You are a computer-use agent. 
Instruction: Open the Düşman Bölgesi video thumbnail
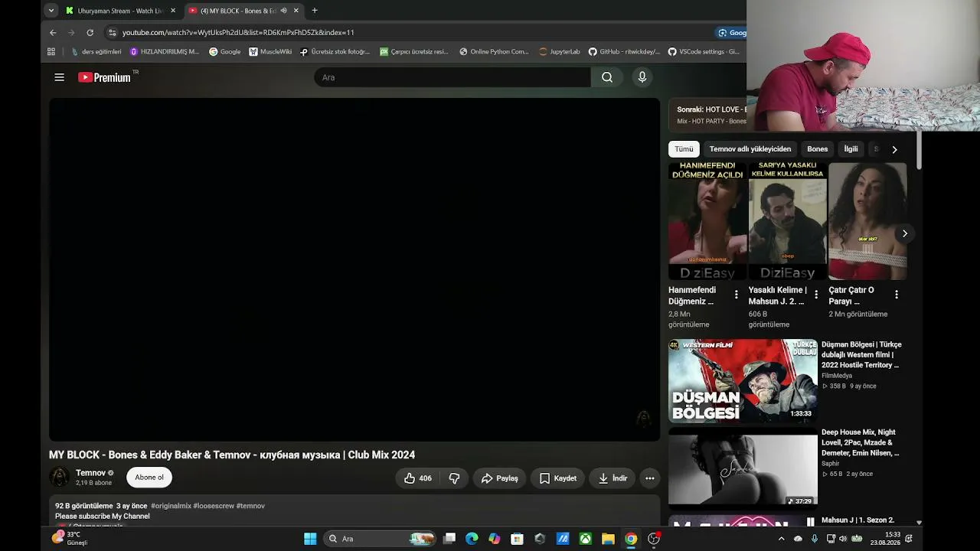tap(743, 381)
